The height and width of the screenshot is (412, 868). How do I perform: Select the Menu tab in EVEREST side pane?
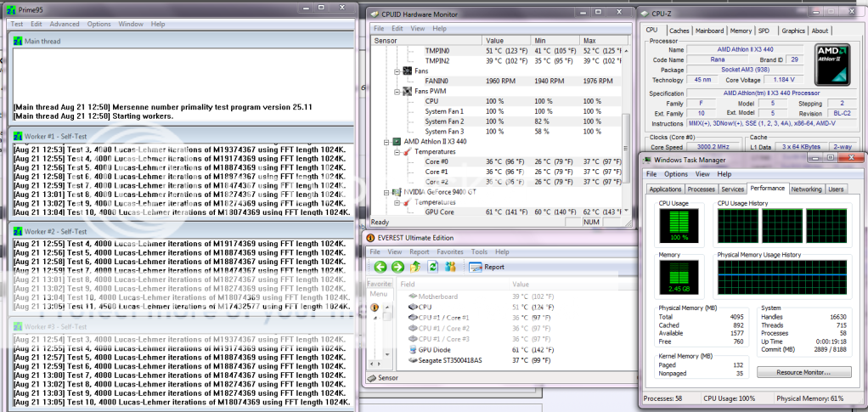(379, 294)
